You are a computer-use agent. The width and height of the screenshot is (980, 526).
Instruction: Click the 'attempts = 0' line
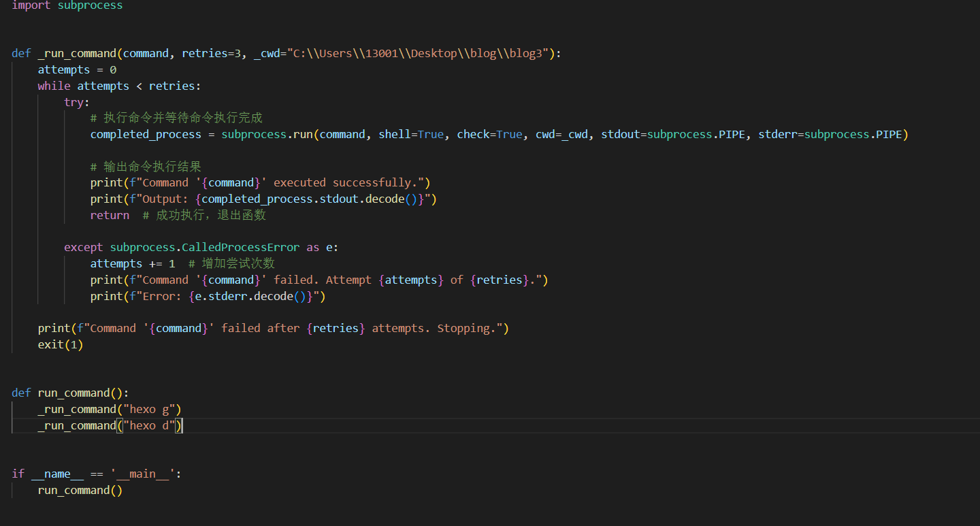(77, 69)
